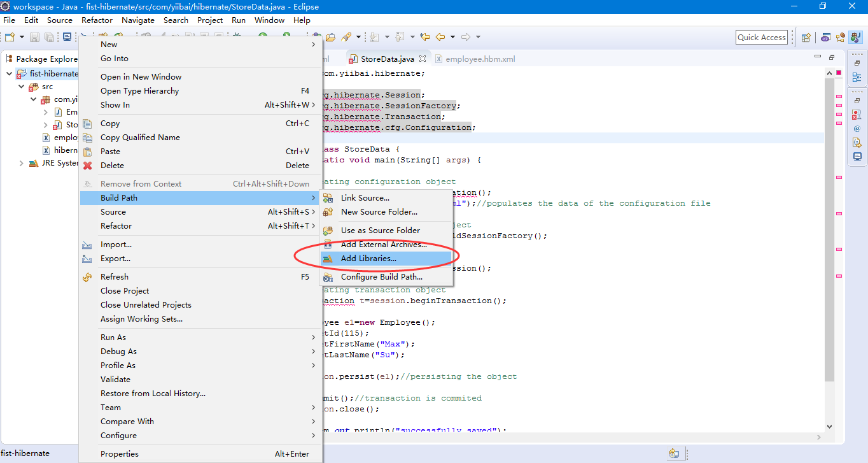Collapse the src folder node
This screenshot has width=868, height=463.
20,87
